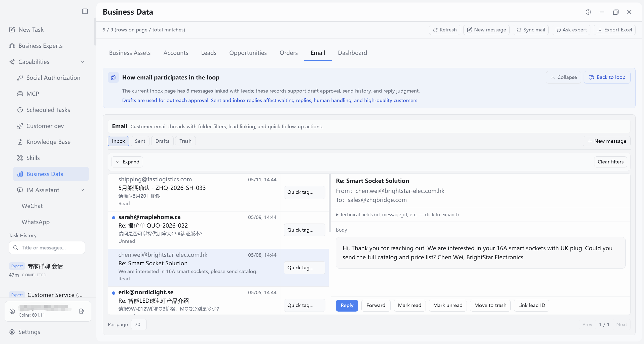
Task: Click Clear filters button
Action: tap(611, 162)
